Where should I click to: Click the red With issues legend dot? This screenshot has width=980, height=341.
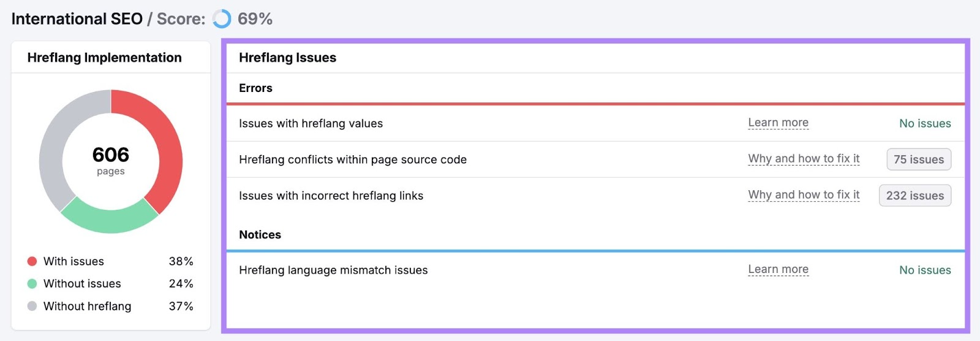[x=32, y=261]
